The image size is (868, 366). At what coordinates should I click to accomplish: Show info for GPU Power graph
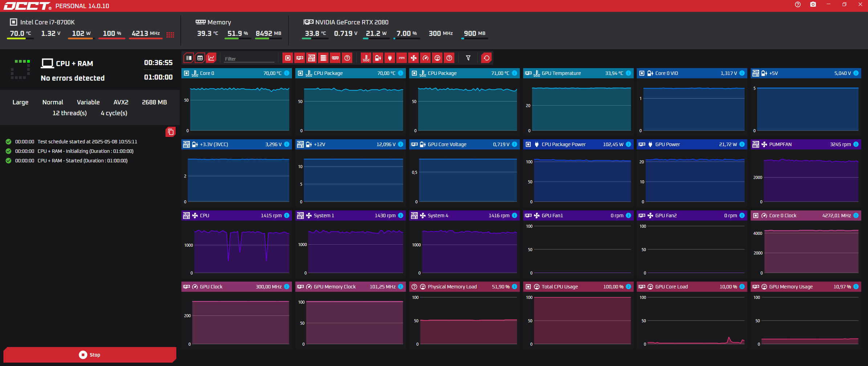click(742, 144)
